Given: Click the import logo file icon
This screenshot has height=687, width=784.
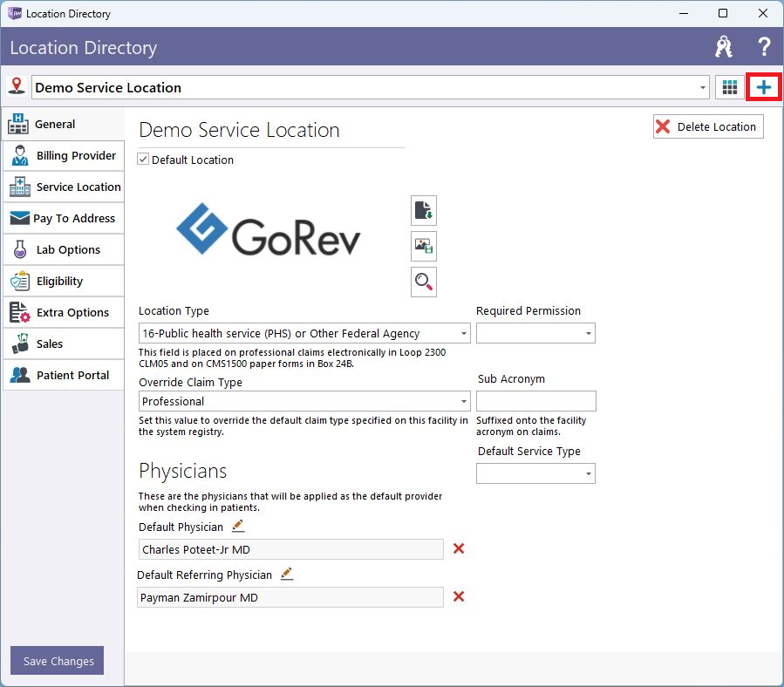Looking at the screenshot, I should [x=424, y=210].
